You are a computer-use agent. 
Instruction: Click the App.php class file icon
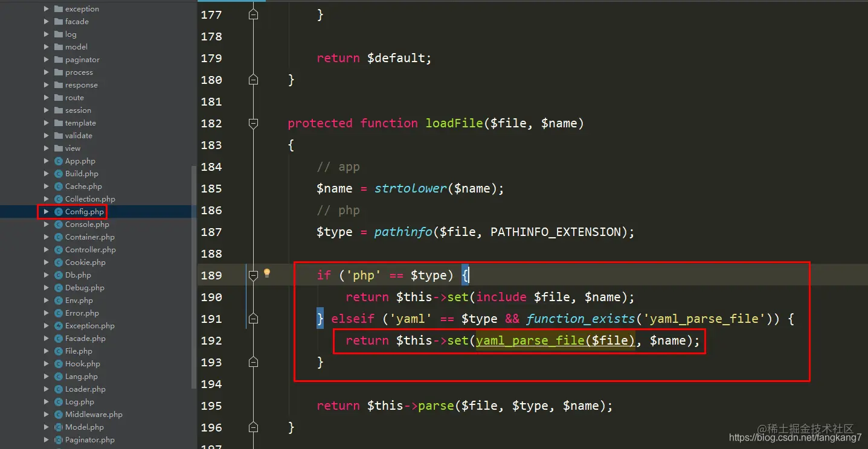click(x=59, y=161)
